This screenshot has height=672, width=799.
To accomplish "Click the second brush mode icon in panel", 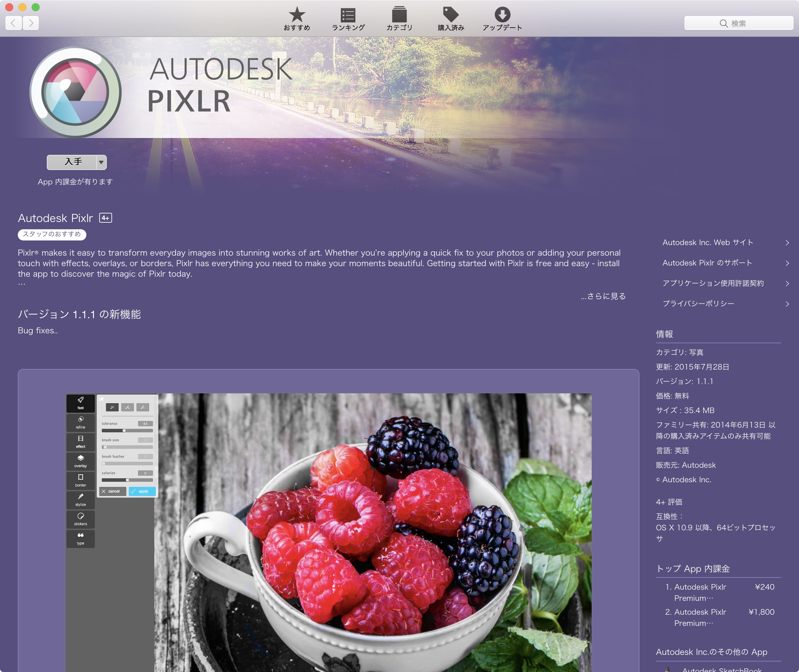I will tap(127, 407).
